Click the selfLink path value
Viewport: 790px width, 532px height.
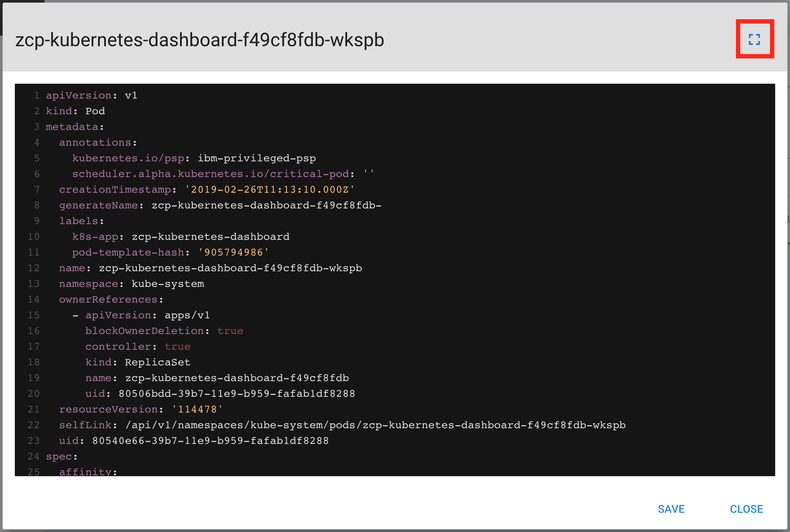(375, 425)
